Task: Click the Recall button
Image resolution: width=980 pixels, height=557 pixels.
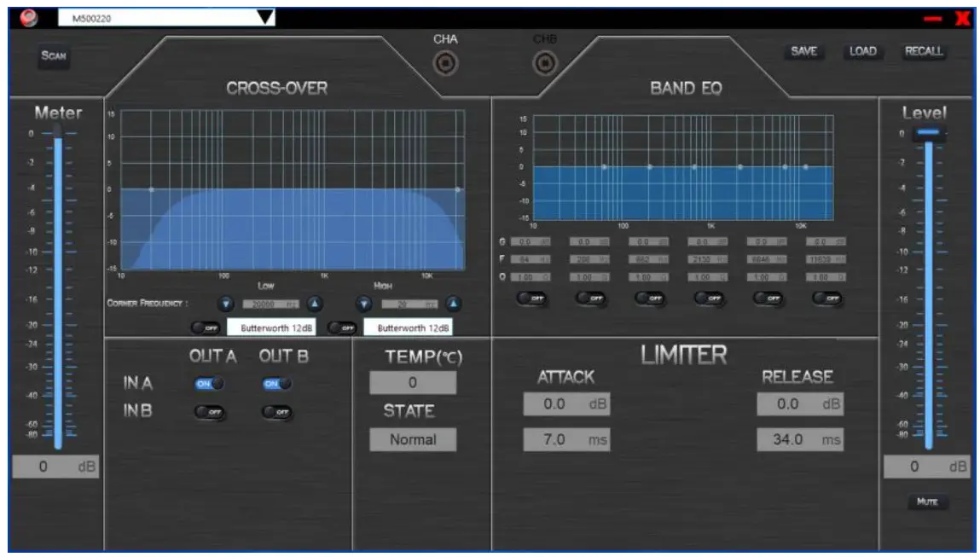Action: click(x=924, y=51)
